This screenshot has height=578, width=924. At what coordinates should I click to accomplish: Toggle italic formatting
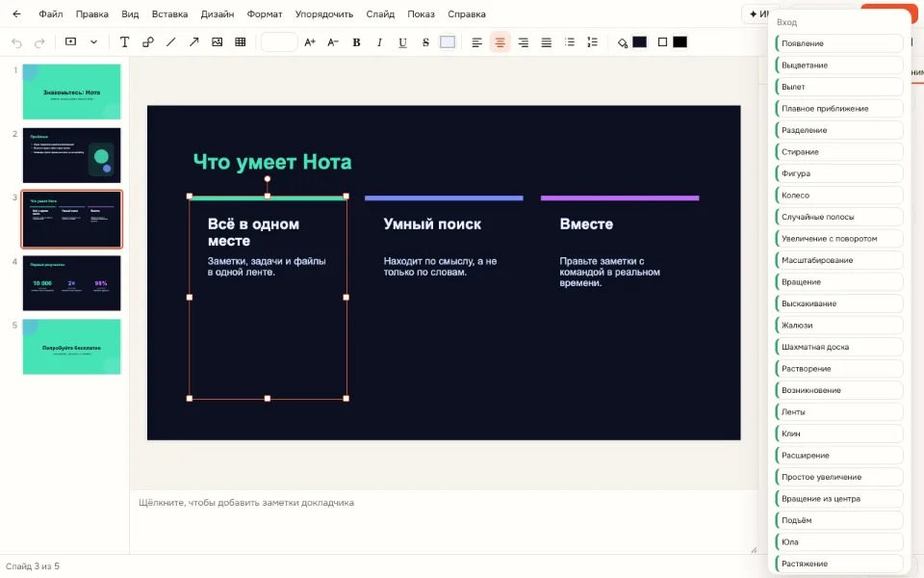click(379, 41)
